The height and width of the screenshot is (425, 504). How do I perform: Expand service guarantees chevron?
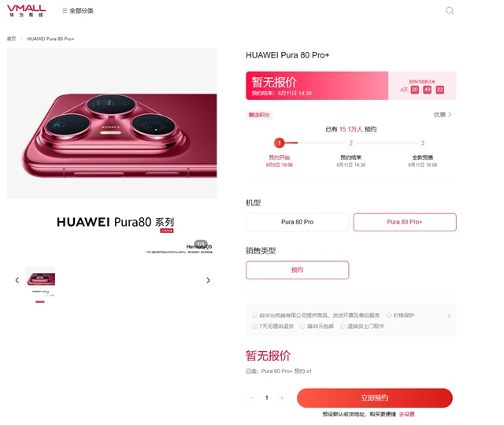pos(449,316)
